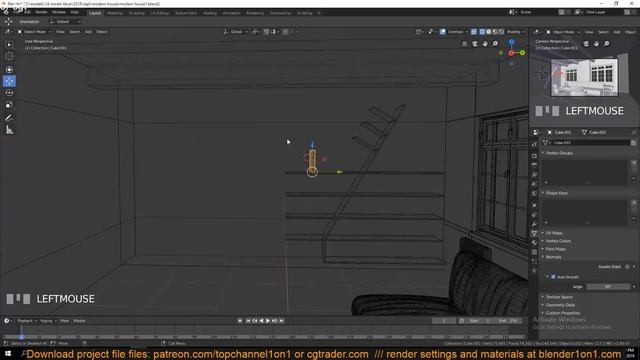Viewport: 640px width, 360px height.
Task: Click the Windows Start button
Action: coord(8,354)
